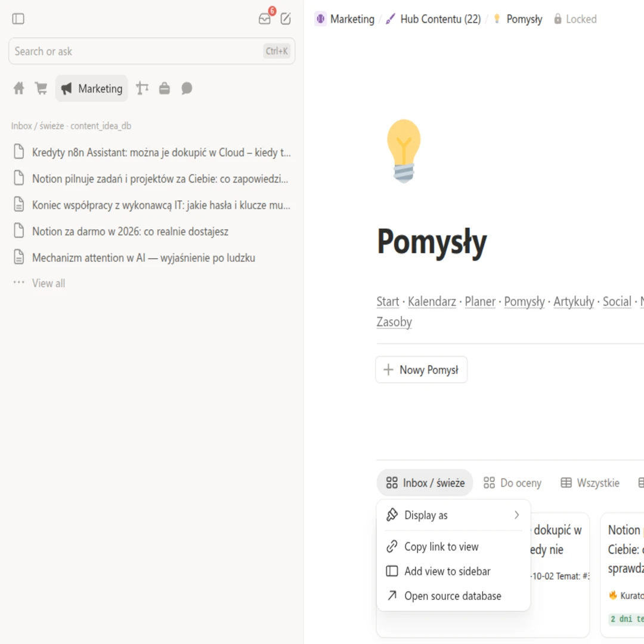Image resolution: width=644 pixels, height=644 pixels.
Task: Click the page icon next to Mechanizm attention w AI
Action: (x=18, y=256)
